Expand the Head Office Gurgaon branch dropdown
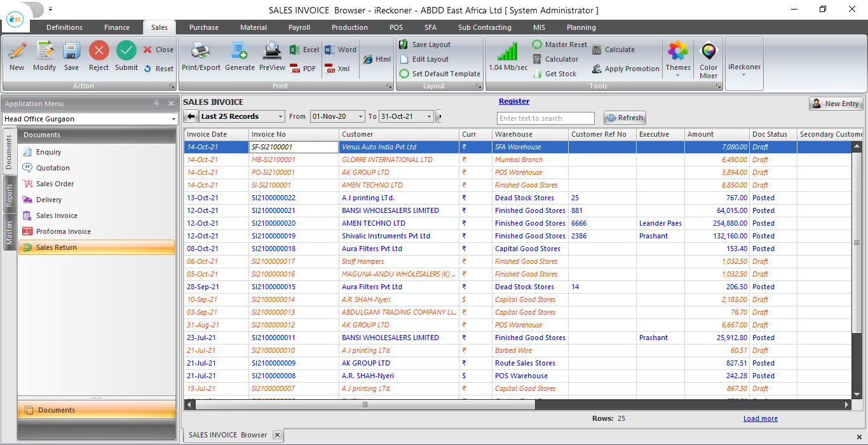 tap(173, 120)
